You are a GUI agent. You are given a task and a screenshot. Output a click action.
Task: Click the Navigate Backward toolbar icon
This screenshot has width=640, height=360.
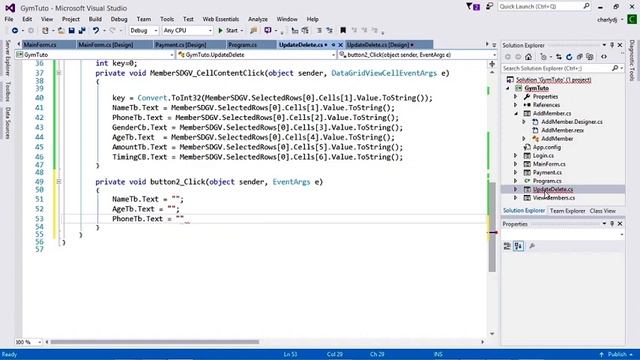(15, 31)
